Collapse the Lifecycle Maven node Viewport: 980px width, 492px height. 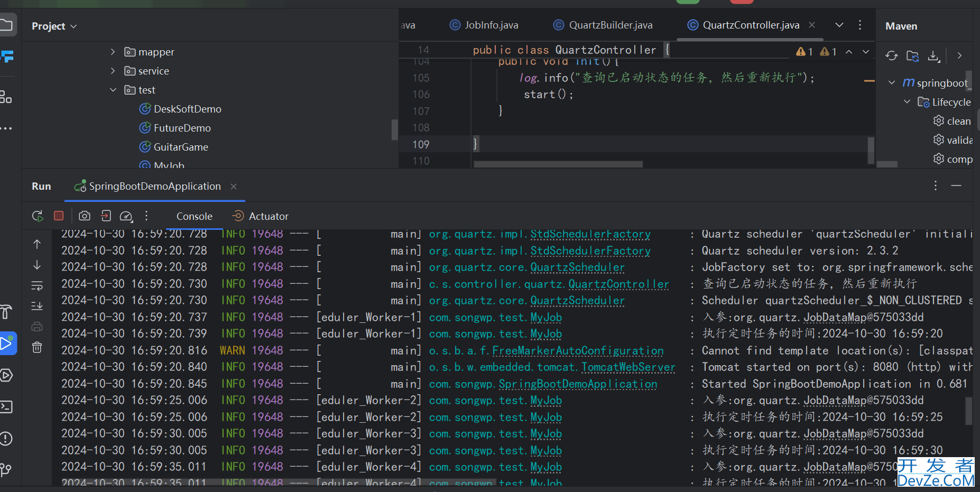907,101
